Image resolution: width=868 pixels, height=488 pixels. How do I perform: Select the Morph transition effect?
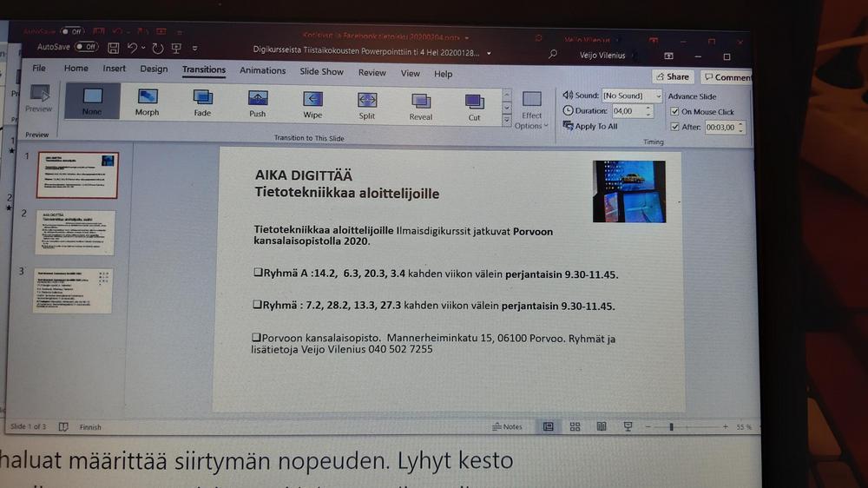pos(147,102)
